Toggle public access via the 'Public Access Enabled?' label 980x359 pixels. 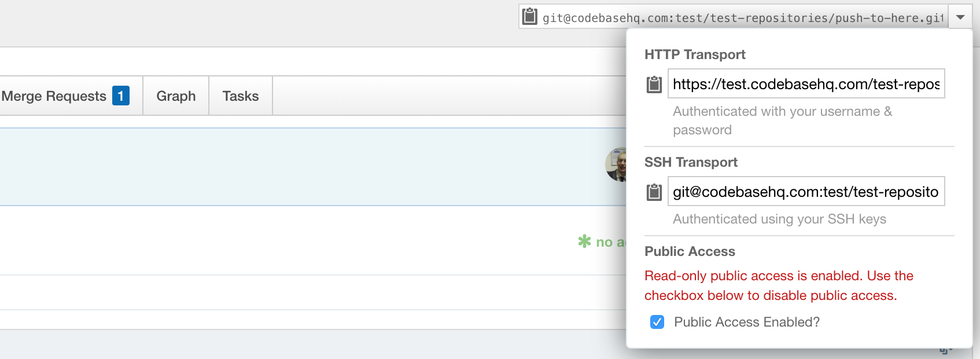pyautogui.click(x=747, y=322)
